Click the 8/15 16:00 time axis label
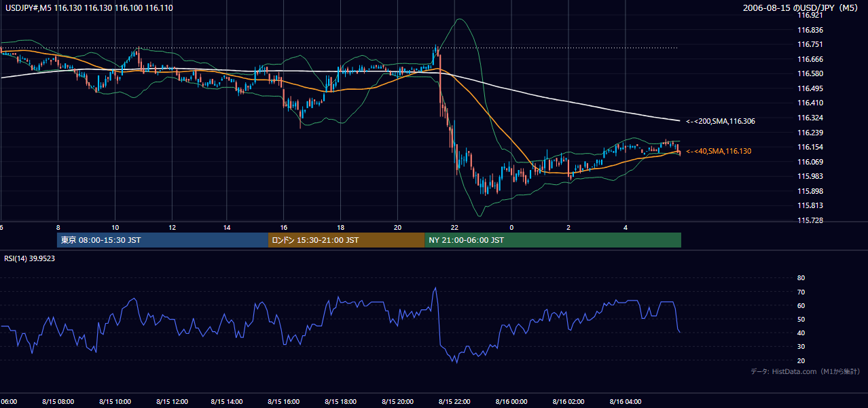868x408 pixels. pyautogui.click(x=285, y=401)
